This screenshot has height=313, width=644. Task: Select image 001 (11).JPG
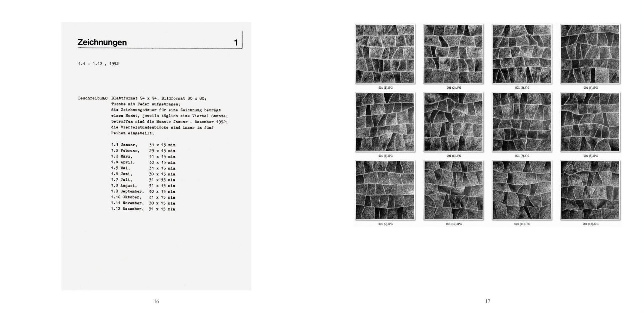(522, 190)
